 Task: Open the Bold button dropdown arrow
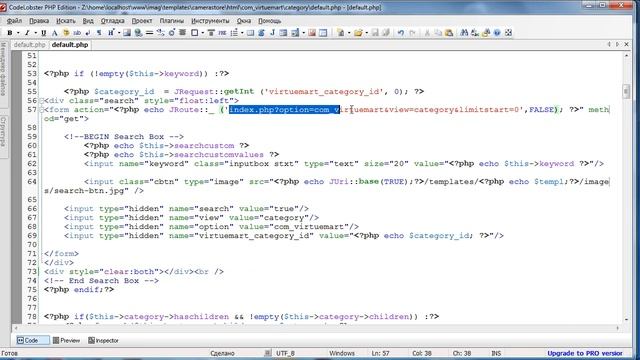pos(18,33)
